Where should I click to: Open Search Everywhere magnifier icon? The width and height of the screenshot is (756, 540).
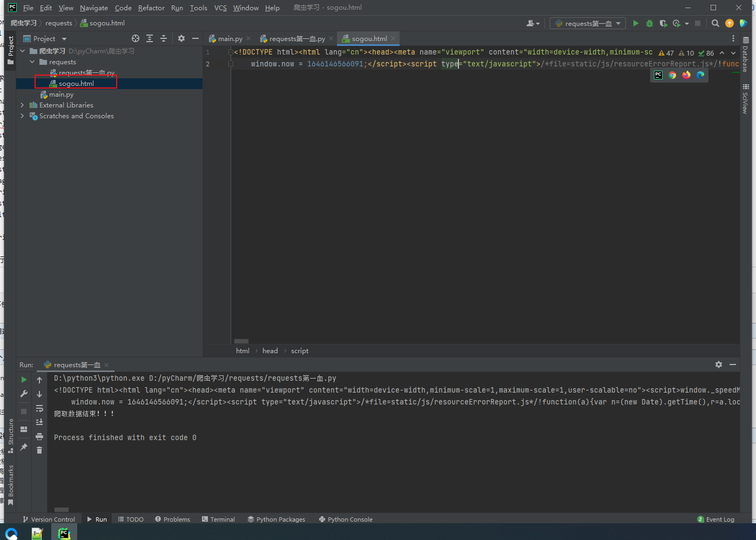pos(715,23)
